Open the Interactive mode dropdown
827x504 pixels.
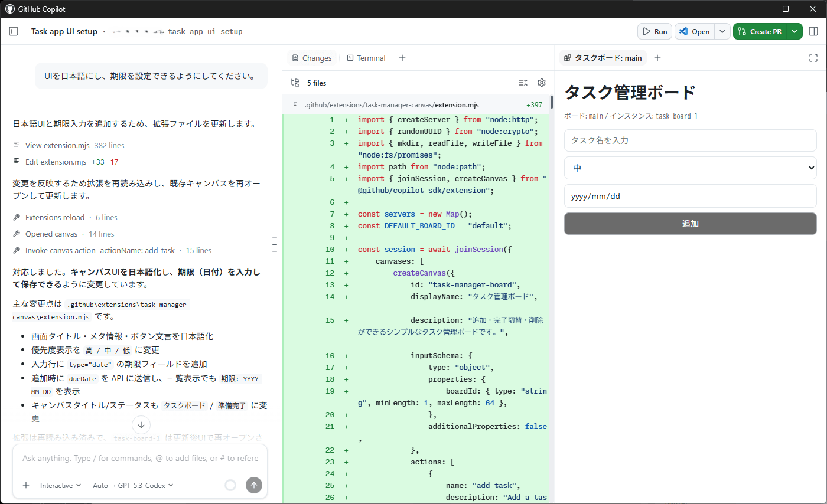point(60,485)
